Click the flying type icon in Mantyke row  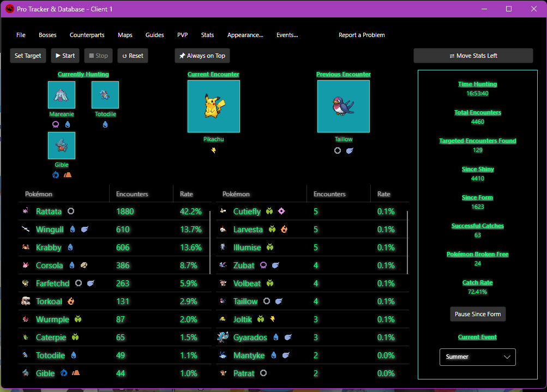(286, 355)
